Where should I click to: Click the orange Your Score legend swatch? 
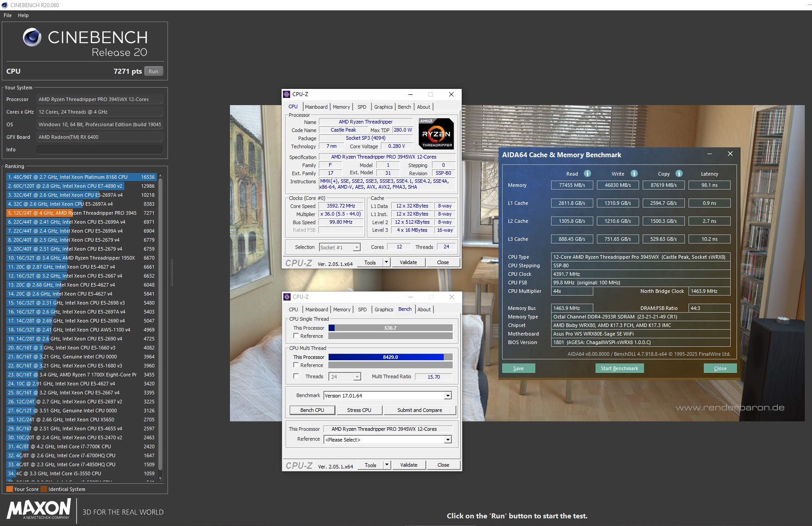coord(9,489)
